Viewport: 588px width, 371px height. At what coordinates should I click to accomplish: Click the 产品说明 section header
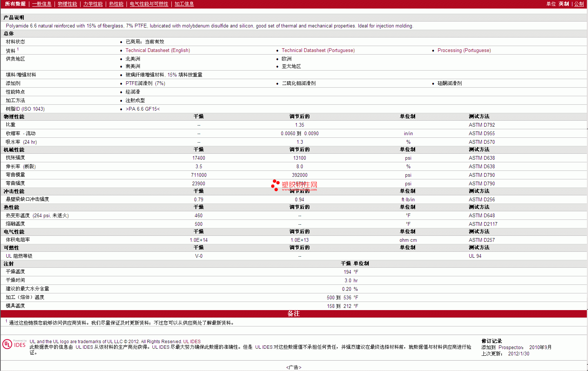click(14, 17)
